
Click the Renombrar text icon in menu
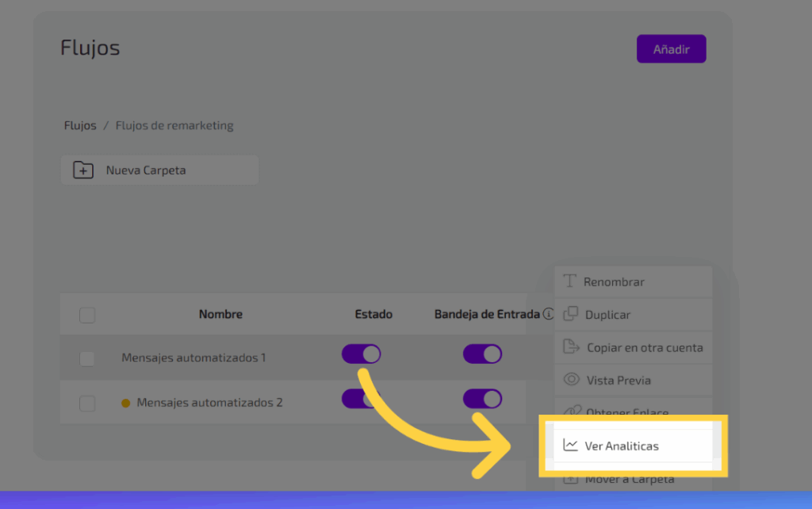point(569,281)
